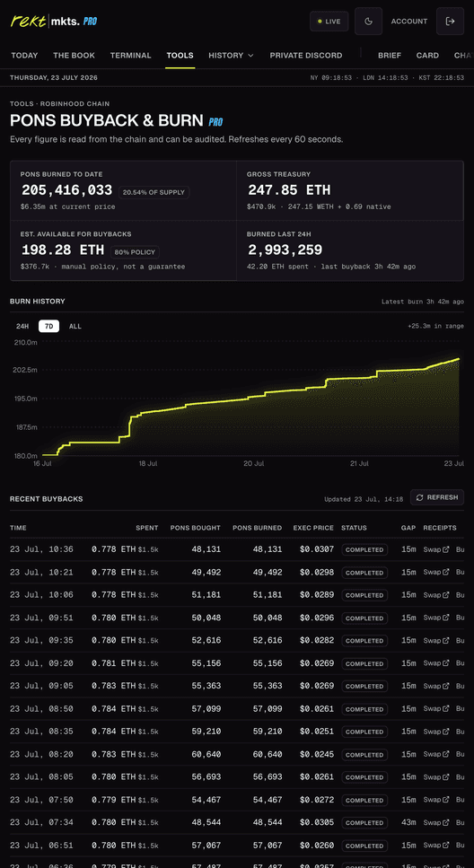Screen dimensions: 474x868
Task: Expand the HISTORY dropdown menu
Action: [x=231, y=56]
